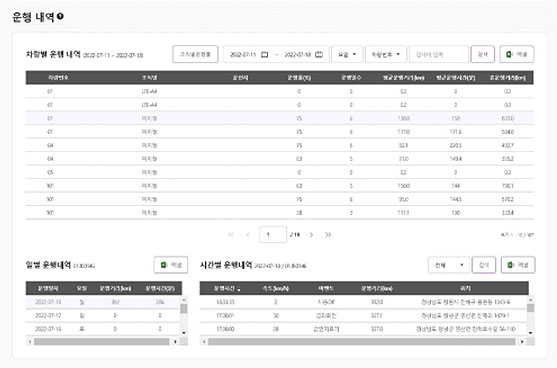
Task: Open calendar icon for end date 2022-07-18
Action: [x=319, y=54]
